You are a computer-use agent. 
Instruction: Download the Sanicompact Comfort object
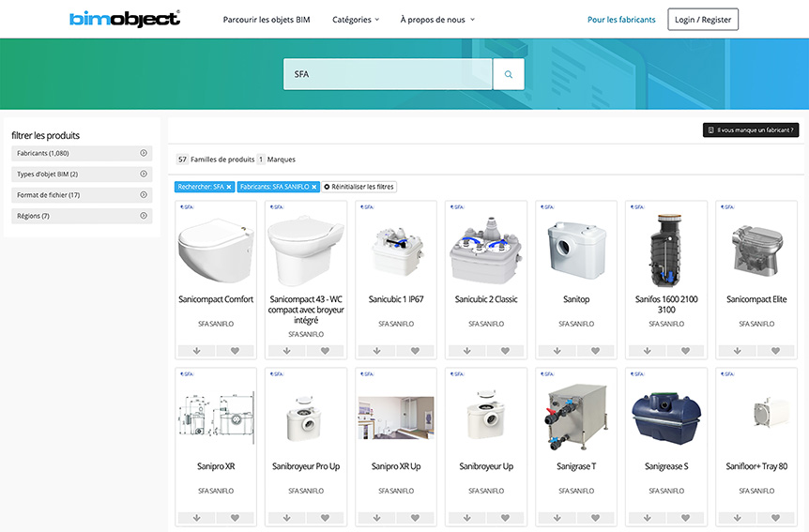tap(196, 351)
